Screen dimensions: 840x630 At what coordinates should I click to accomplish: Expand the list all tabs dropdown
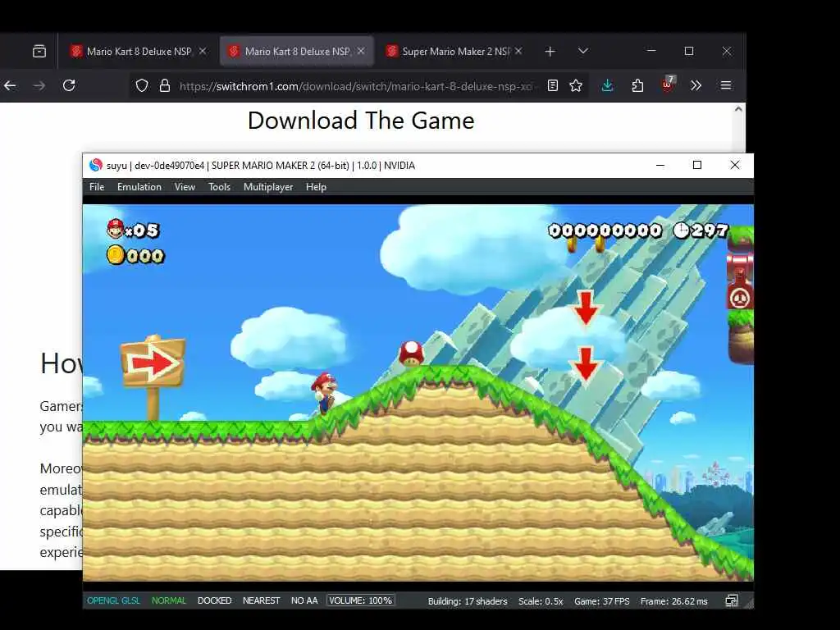(x=583, y=51)
